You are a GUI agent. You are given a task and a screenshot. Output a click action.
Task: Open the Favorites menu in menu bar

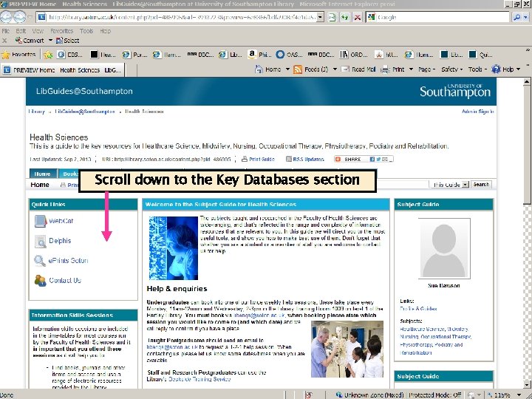[62, 31]
